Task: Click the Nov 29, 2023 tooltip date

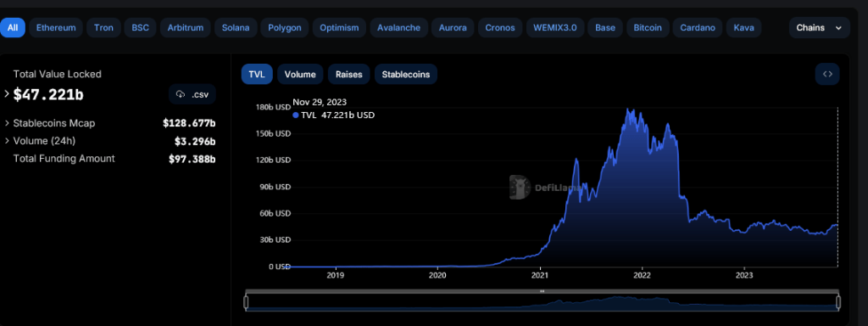Action: pos(320,102)
